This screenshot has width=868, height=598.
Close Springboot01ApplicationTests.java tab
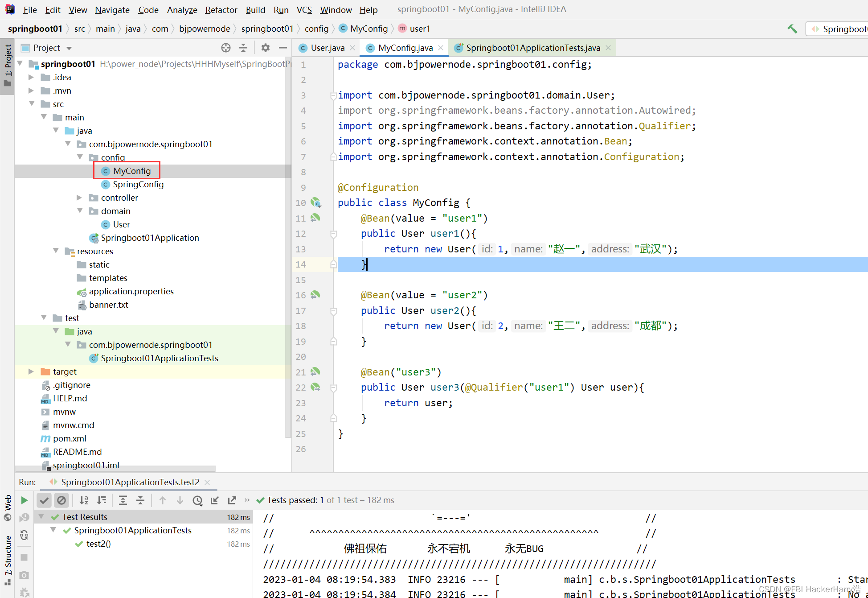(x=608, y=48)
